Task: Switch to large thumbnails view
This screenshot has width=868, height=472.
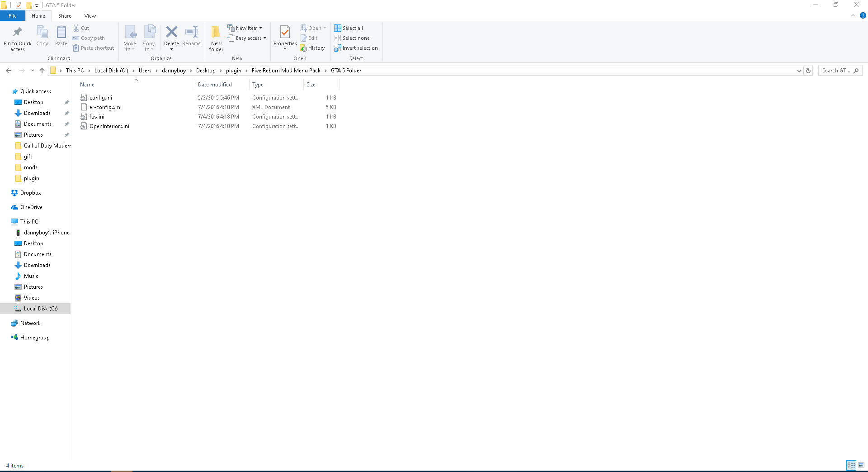Action: pos(861,465)
